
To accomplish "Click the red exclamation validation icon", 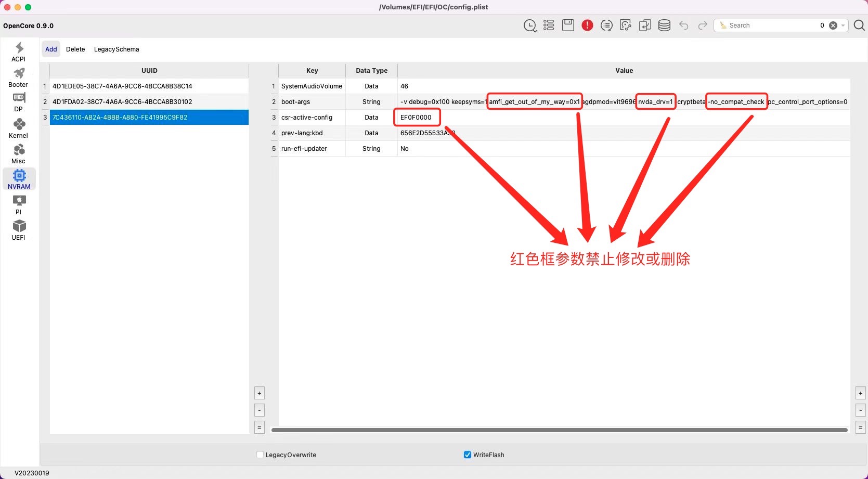I will pyautogui.click(x=587, y=25).
